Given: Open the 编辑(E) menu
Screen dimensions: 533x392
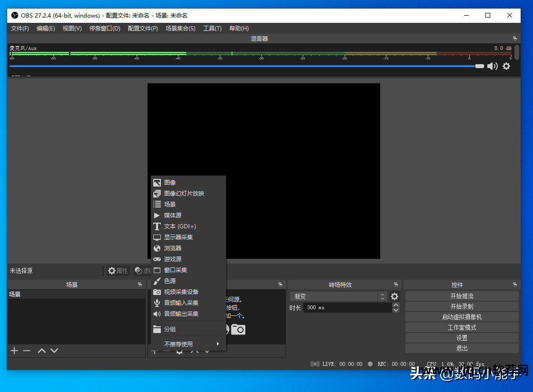Looking at the screenshot, I should (x=46, y=28).
